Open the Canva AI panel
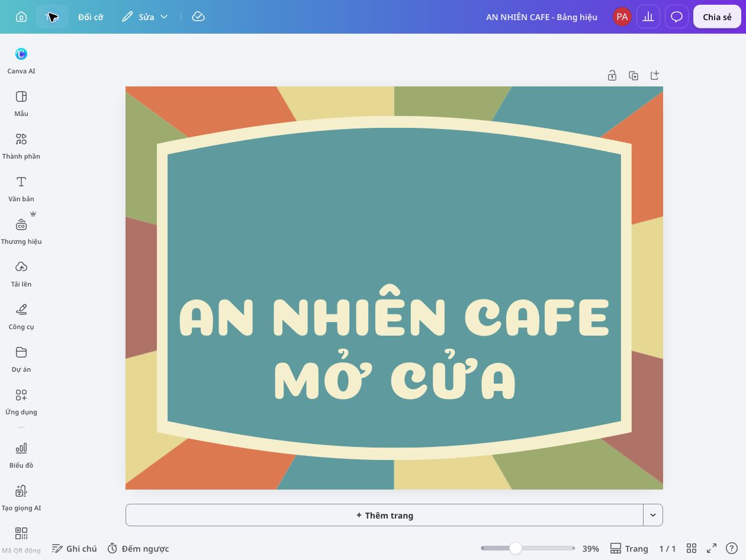The width and height of the screenshot is (746, 560). [x=21, y=61]
